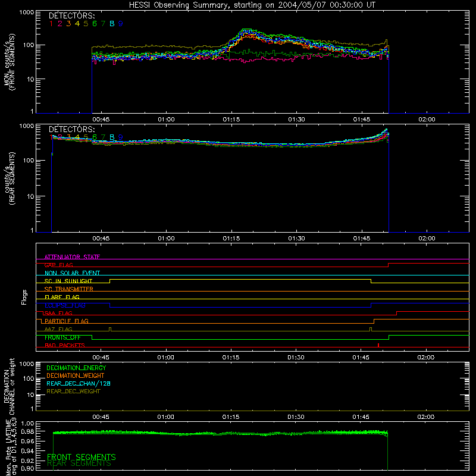Click detector number 7 in front segments legend
The height and width of the screenshot is (476, 476).
point(103,24)
